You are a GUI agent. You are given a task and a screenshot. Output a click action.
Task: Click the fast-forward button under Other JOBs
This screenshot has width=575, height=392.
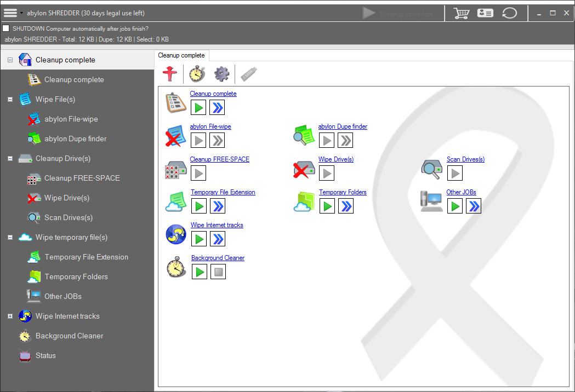(x=474, y=206)
